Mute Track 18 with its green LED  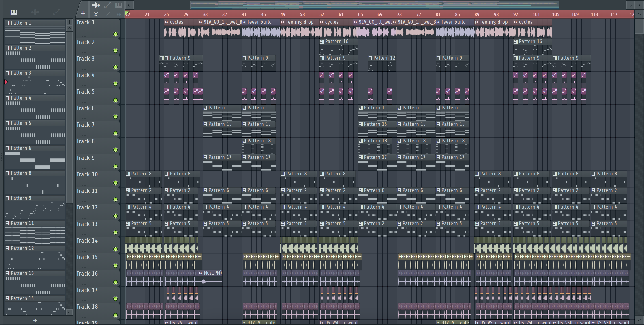pyautogui.click(x=115, y=315)
